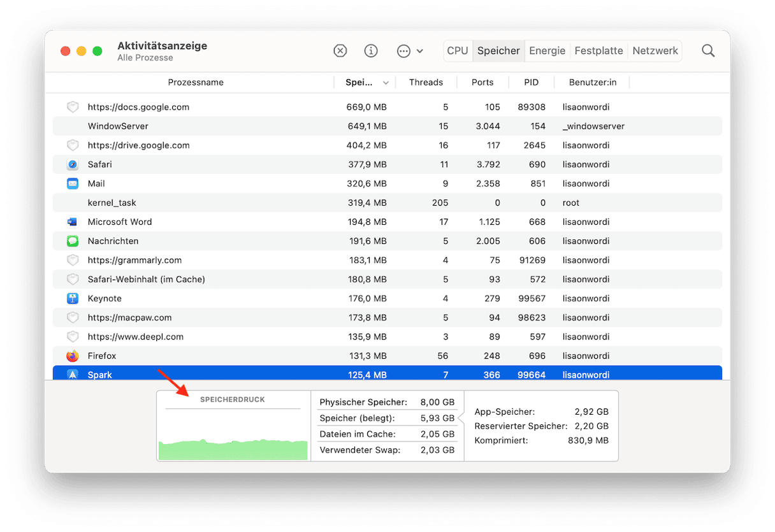Click the more options ellipsis icon
This screenshot has height=532, width=775.
pyautogui.click(x=403, y=51)
